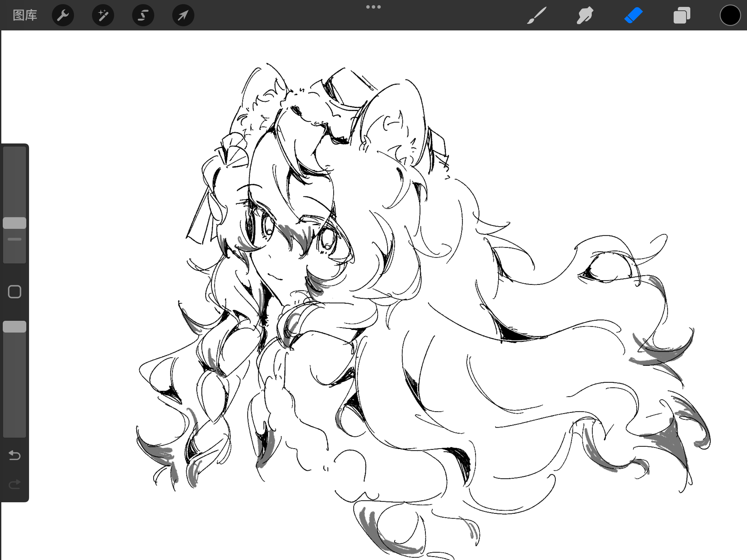Select the Smudge finger tool
This screenshot has width=747, height=560.
pyautogui.click(x=585, y=16)
